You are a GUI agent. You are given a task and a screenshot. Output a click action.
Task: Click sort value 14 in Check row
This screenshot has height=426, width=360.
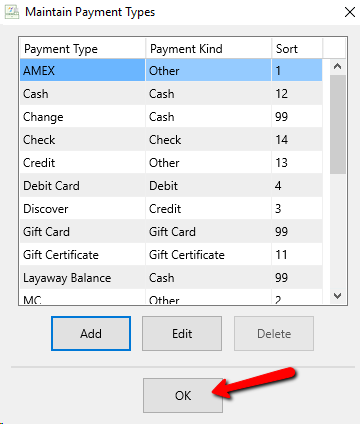[x=297, y=140]
